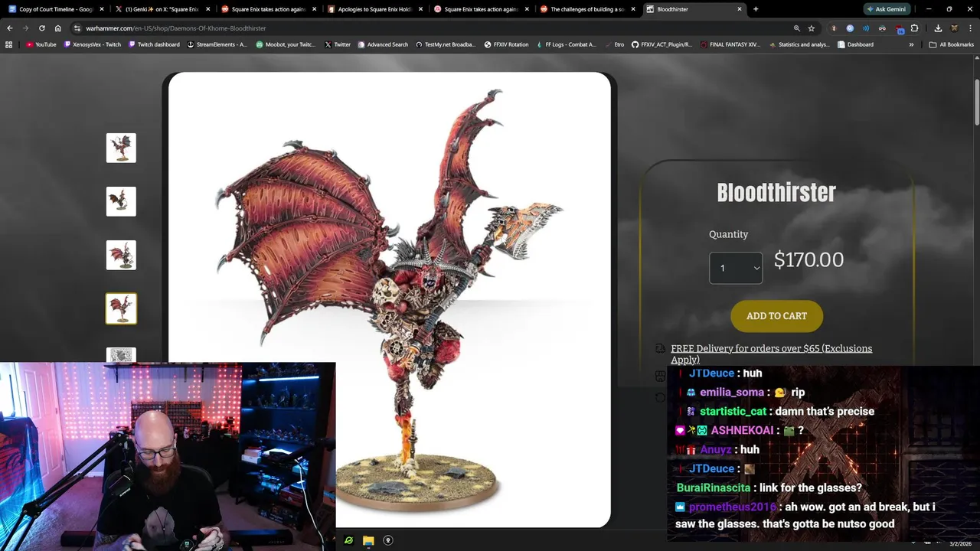Switch to 'The challenges of building' tab
The image size is (980, 551).
[x=586, y=9]
